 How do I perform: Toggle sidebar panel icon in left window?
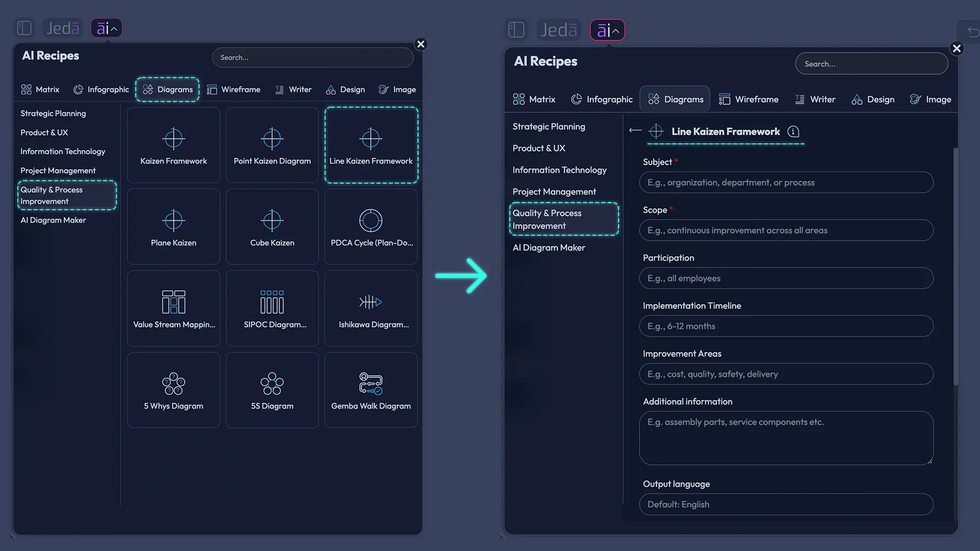click(24, 28)
